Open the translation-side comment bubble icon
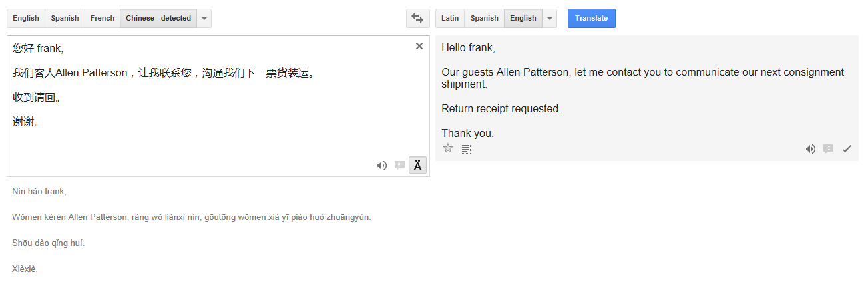The width and height of the screenshot is (868, 288). 828,149
